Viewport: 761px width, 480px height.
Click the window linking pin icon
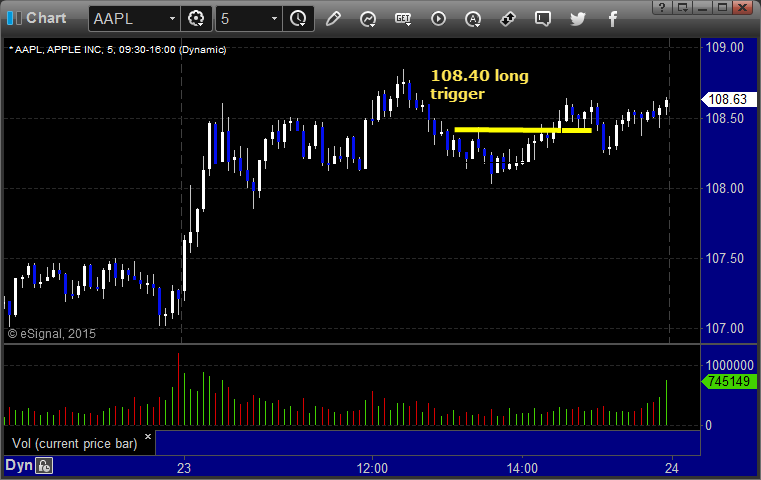pyautogui.click(x=508, y=19)
